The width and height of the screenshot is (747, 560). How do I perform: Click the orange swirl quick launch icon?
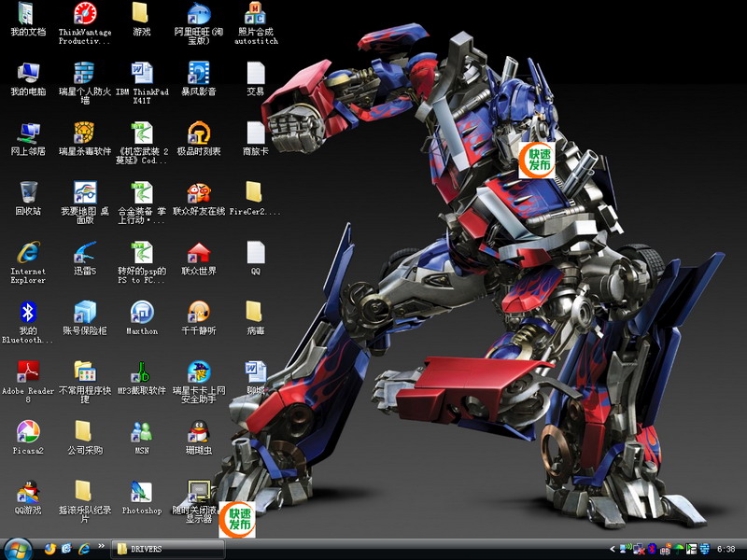pos(50,549)
